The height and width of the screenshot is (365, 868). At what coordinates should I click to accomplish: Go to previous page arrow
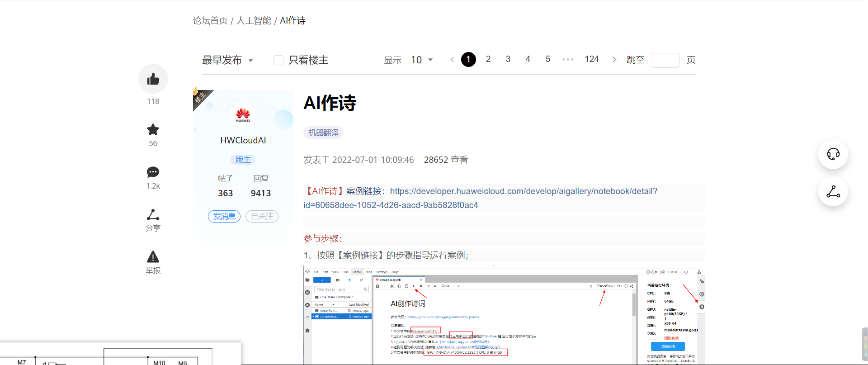452,60
